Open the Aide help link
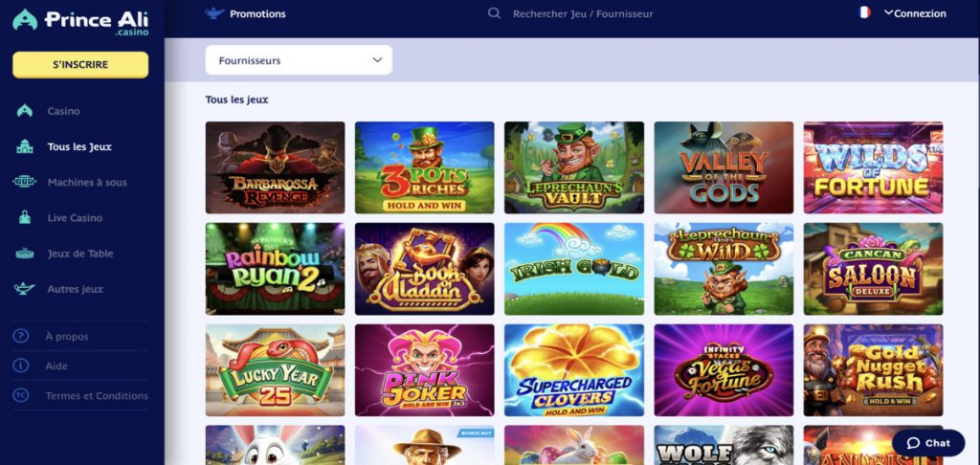The image size is (980, 465). click(56, 366)
